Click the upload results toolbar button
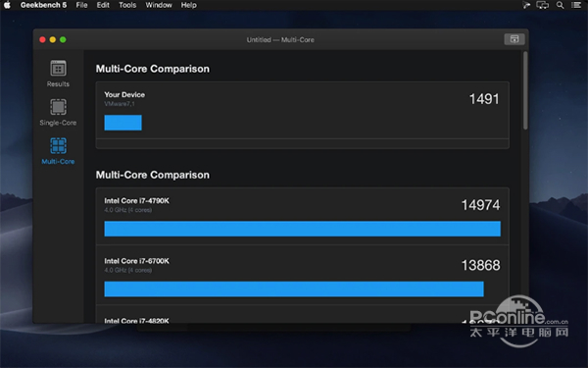The height and width of the screenshot is (368, 588). click(x=514, y=39)
